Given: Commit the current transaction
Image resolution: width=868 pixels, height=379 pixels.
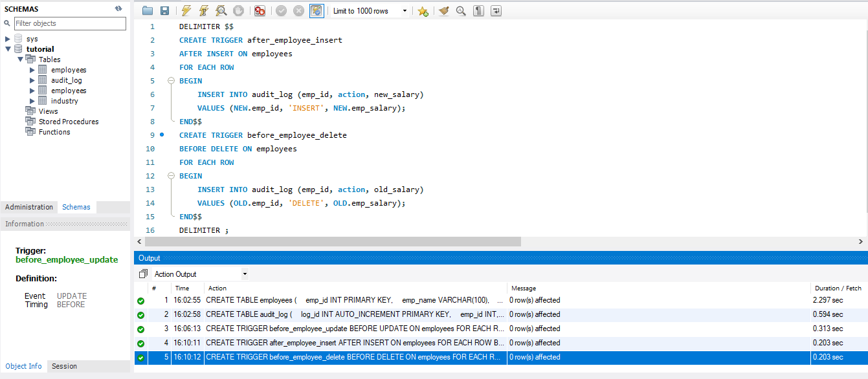Looking at the screenshot, I should pyautogui.click(x=280, y=10).
